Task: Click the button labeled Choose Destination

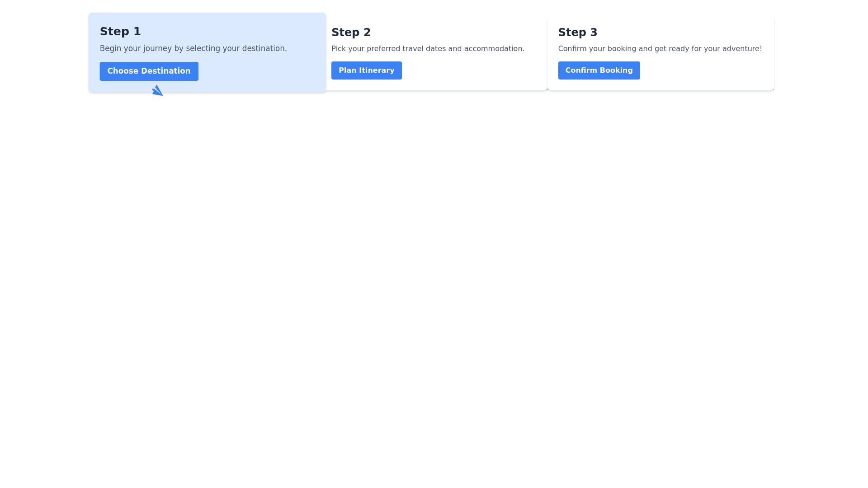Action: [149, 71]
